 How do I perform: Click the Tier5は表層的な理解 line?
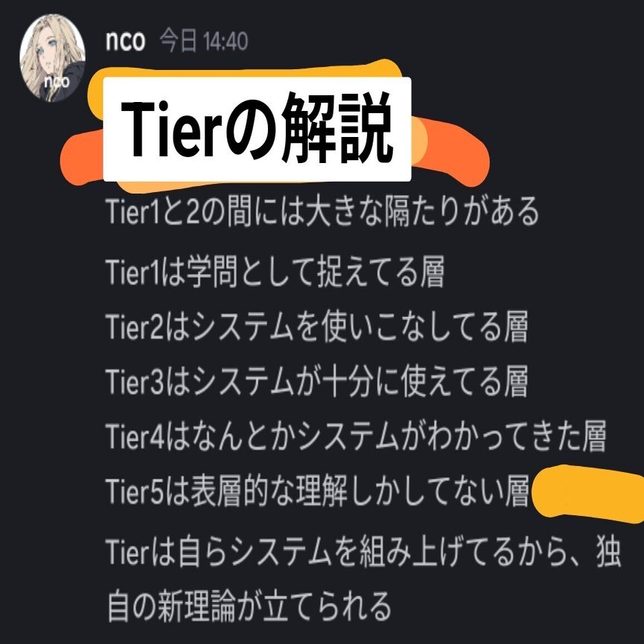pos(317,491)
